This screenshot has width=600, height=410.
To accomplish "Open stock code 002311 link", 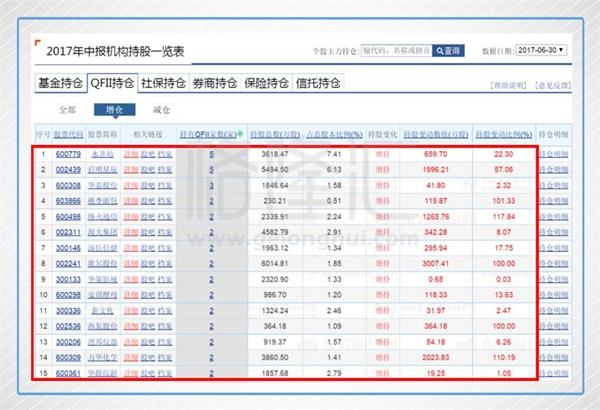I will click(68, 232).
